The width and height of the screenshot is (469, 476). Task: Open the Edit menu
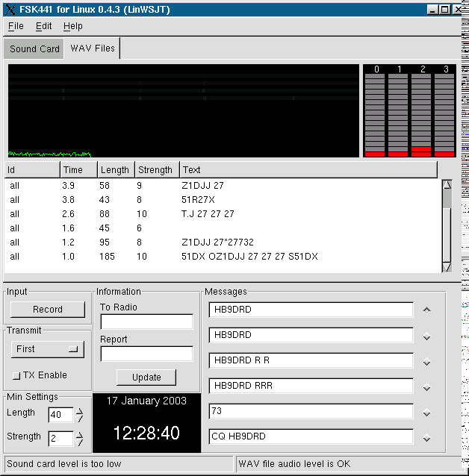tap(43, 26)
